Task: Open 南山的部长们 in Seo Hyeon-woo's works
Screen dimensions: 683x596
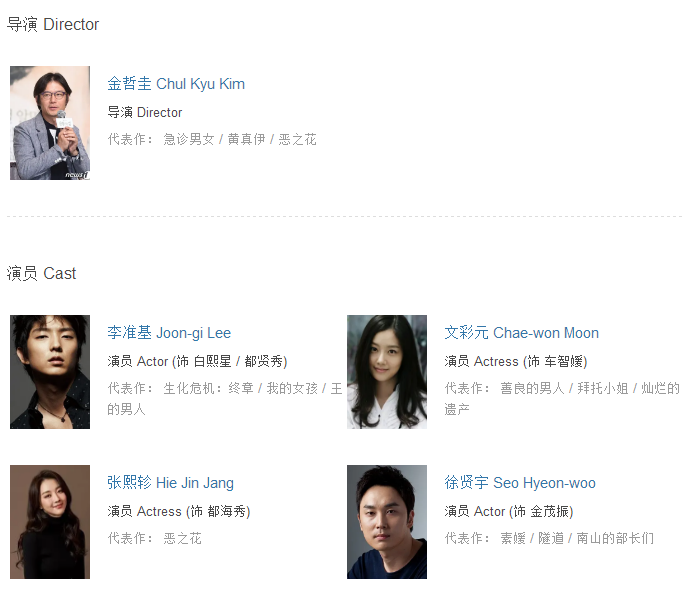Action: click(615, 538)
